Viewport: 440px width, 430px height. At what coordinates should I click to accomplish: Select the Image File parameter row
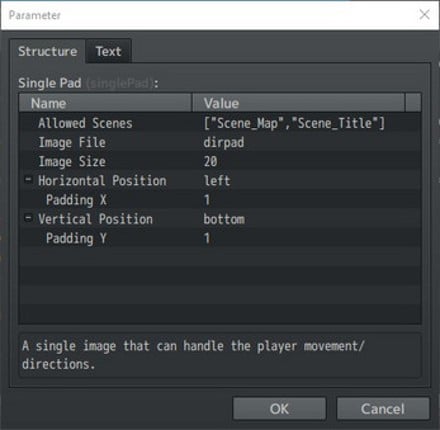[220, 142]
